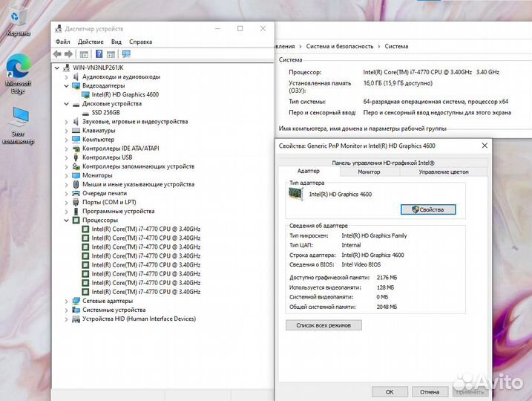Open the Файл menu

[x=63, y=42]
